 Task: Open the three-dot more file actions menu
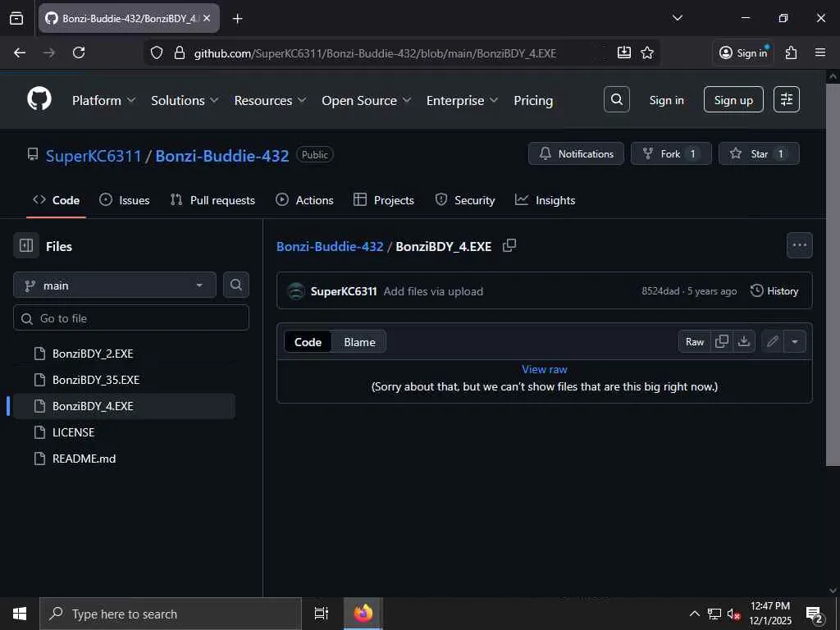[x=799, y=245]
